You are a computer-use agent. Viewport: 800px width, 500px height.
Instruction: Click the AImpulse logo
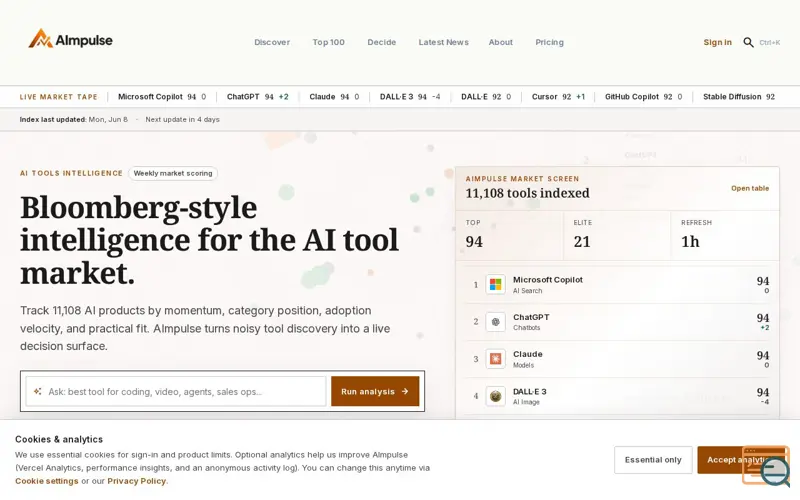[x=70, y=39]
